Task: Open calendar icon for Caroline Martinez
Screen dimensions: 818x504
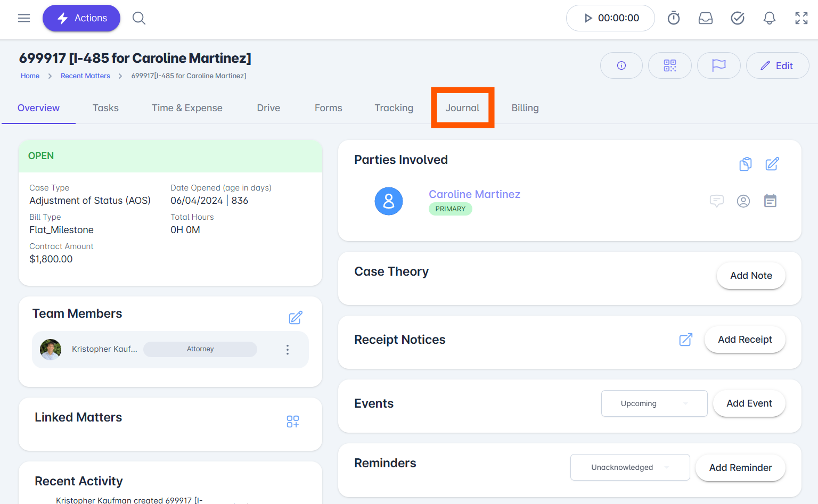Action: coord(770,201)
